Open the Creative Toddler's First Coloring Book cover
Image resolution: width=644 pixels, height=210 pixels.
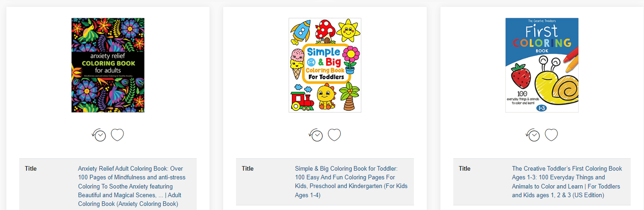pos(542,65)
